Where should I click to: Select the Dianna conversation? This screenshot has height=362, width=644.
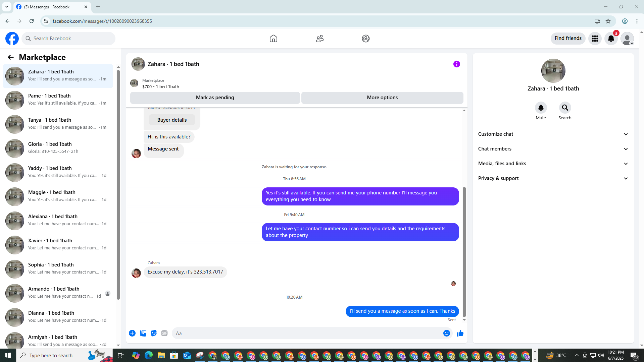58,317
